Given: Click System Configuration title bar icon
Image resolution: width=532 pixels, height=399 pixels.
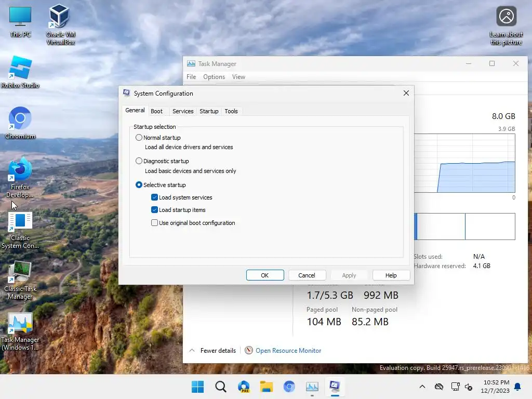Looking at the screenshot, I should (127, 93).
